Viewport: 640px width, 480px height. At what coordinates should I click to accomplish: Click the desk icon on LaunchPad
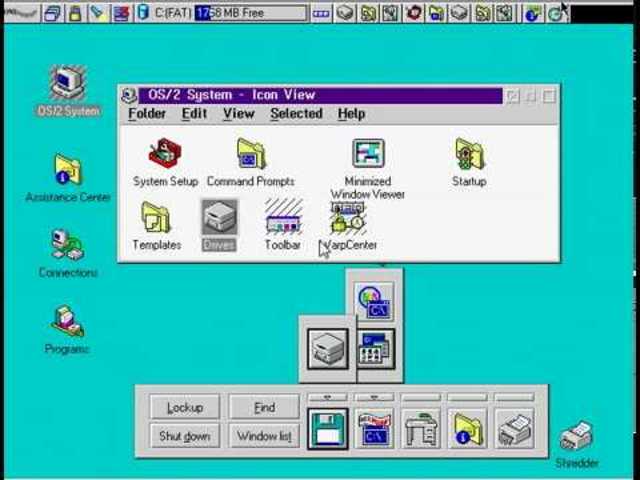421,429
